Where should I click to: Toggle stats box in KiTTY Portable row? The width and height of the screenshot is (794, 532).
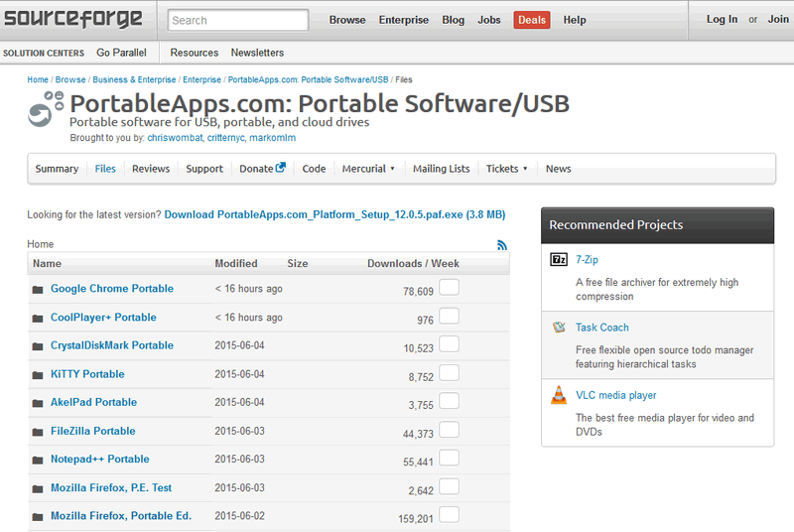(450, 372)
